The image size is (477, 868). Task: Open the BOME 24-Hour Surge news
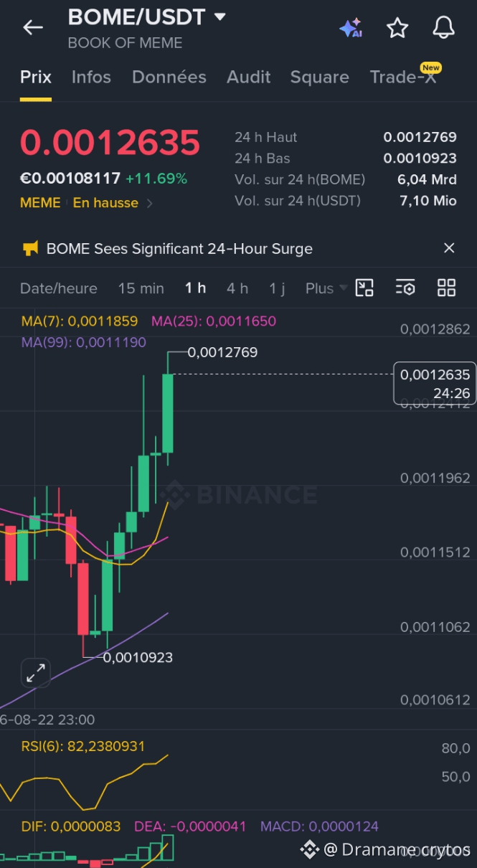[179, 249]
